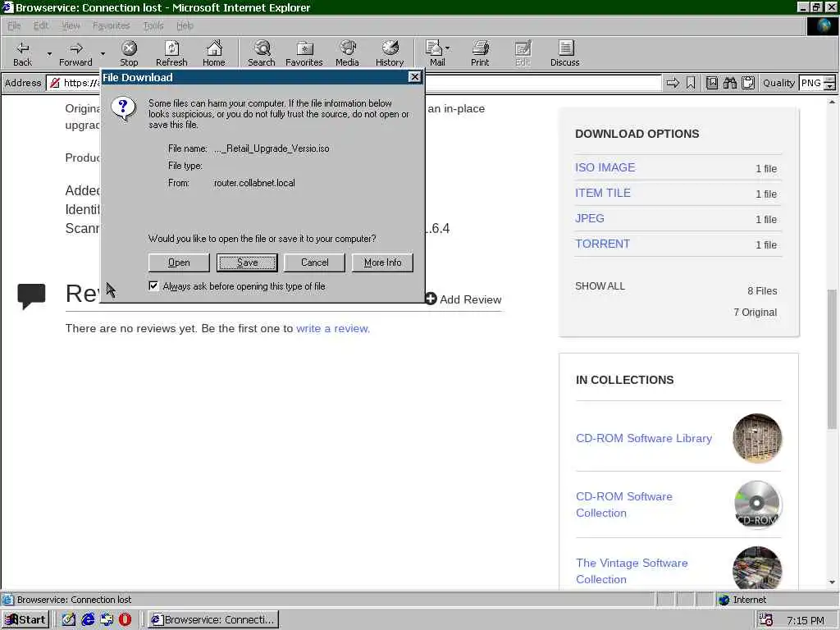The height and width of the screenshot is (630, 840).
Task: Expand the Forward button history dropdown arrow
Action: point(103,53)
